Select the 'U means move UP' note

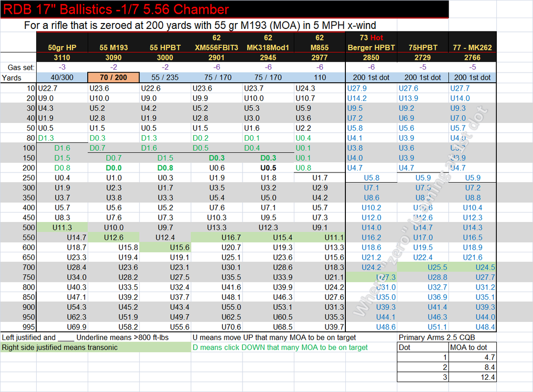(x=274, y=337)
